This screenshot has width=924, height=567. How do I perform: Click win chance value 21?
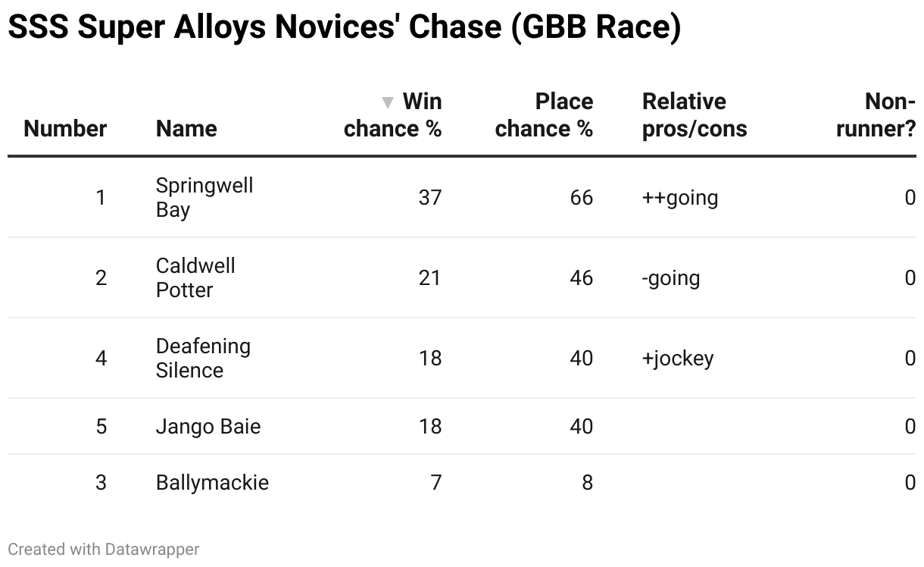pos(429,278)
